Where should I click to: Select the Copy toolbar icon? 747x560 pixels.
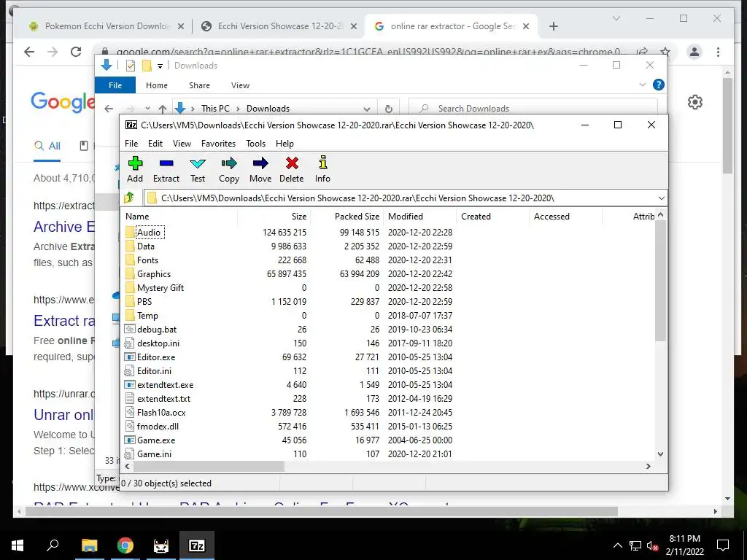pos(228,163)
